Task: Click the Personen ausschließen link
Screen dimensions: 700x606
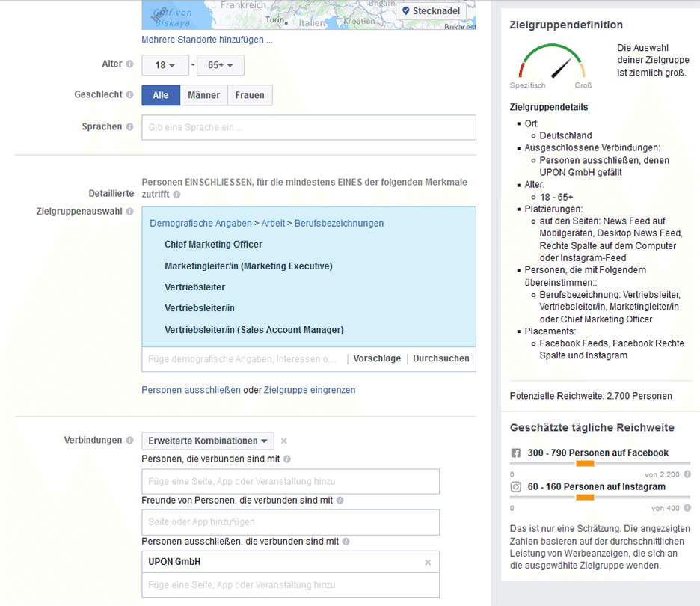Action: tap(191, 390)
